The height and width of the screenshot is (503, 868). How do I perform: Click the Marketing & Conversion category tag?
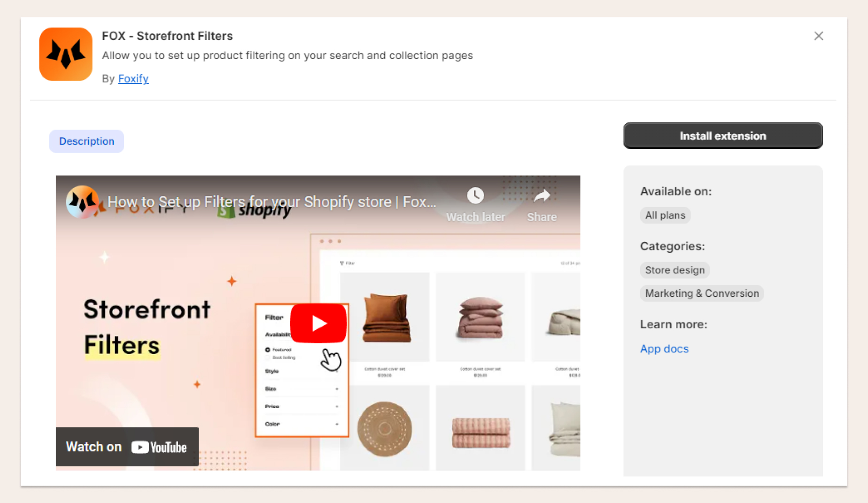coord(702,293)
